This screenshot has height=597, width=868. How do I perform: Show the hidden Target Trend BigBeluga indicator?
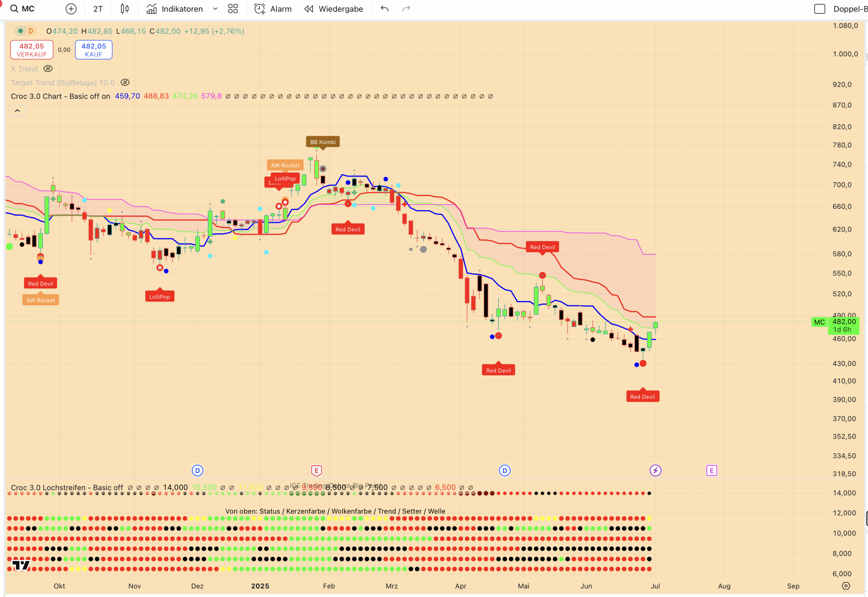pyautogui.click(x=125, y=82)
